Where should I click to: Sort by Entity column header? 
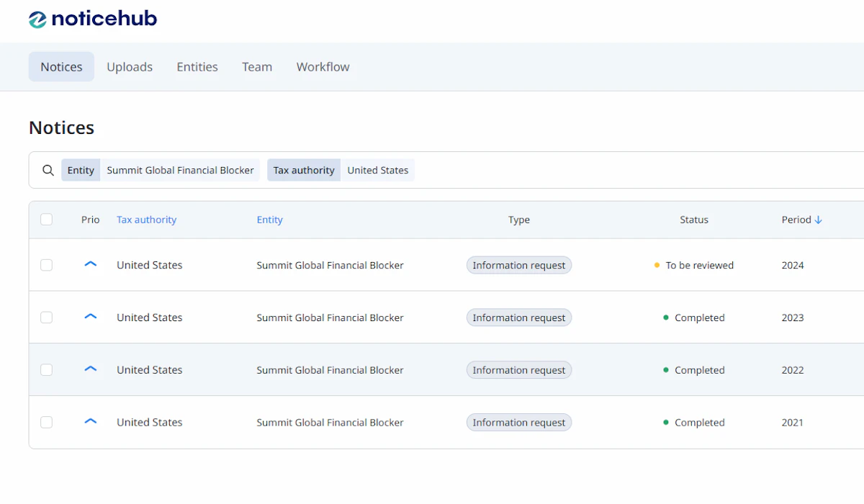click(x=269, y=220)
